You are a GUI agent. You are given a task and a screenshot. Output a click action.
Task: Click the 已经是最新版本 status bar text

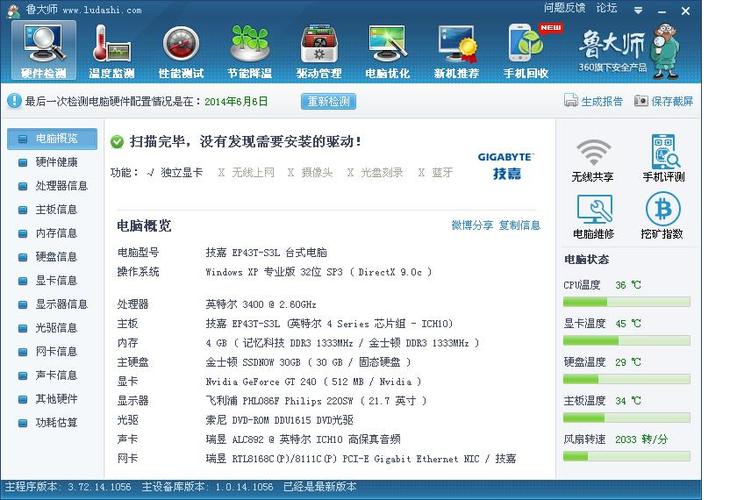tap(320, 486)
